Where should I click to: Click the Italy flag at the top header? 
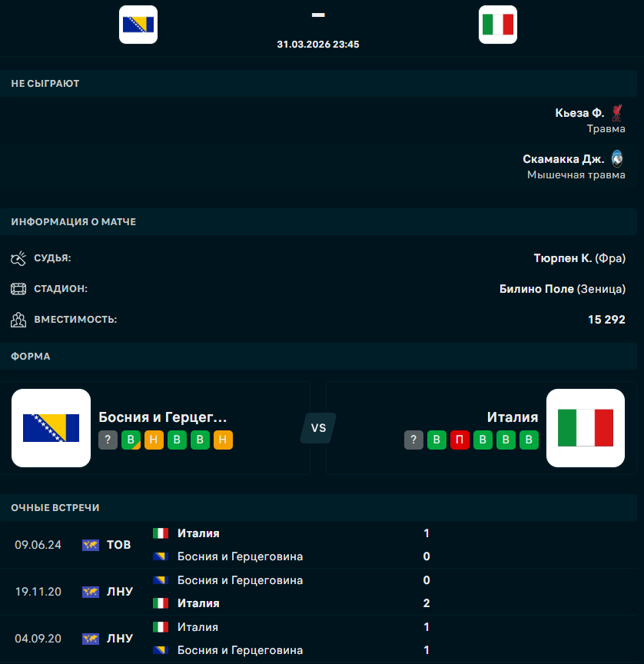click(497, 25)
